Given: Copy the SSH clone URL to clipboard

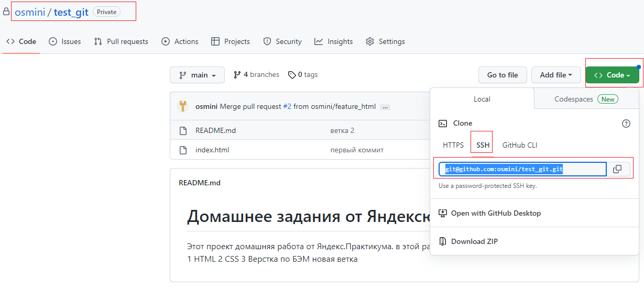Looking at the screenshot, I should click(617, 169).
